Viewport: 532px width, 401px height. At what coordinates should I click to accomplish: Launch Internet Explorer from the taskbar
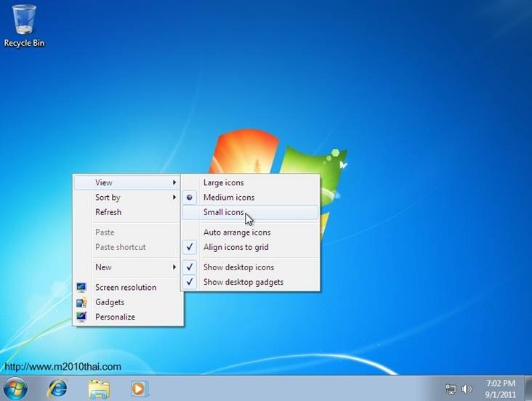click(57, 389)
